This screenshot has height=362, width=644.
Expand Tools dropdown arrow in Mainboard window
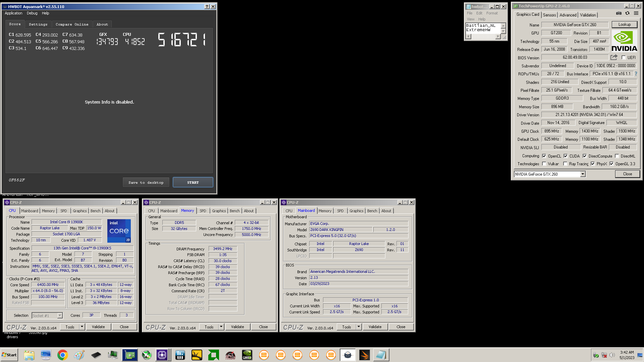tap(359, 327)
